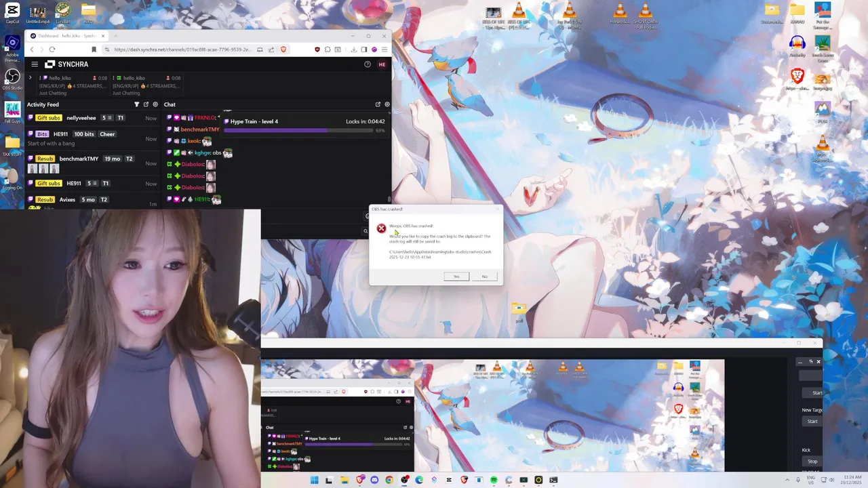
Task: Click the OBS crash error icon
Action: click(x=381, y=228)
